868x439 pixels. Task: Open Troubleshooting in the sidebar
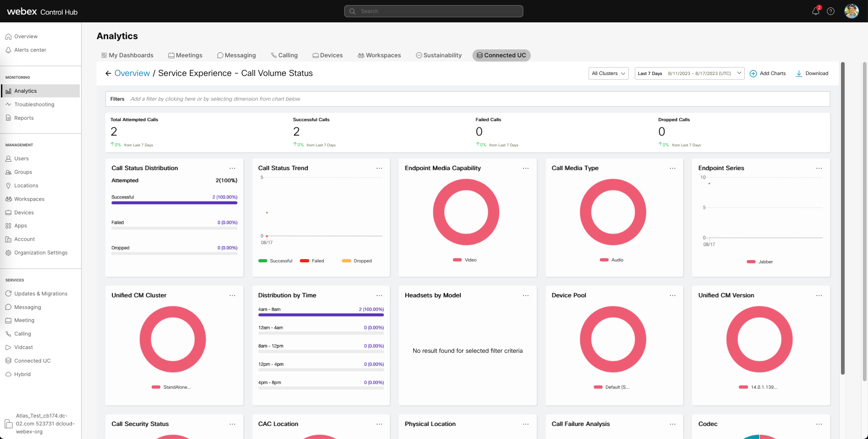coord(34,104)
